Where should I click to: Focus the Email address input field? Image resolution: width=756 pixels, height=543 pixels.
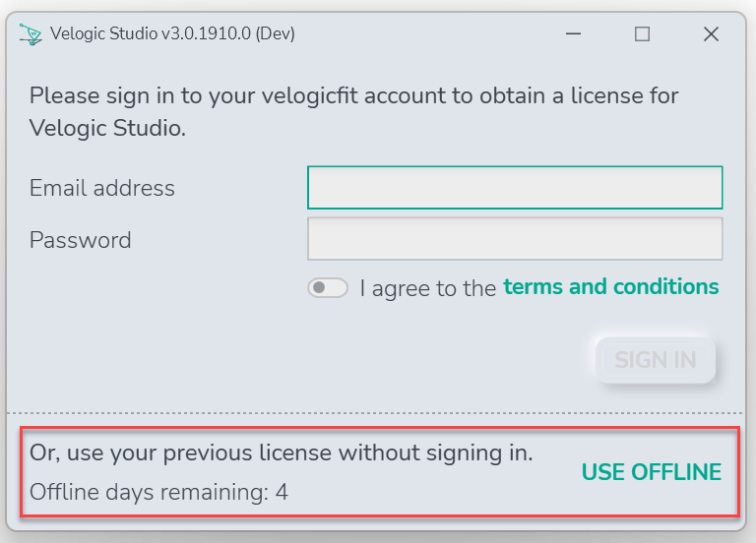[515, 188]
